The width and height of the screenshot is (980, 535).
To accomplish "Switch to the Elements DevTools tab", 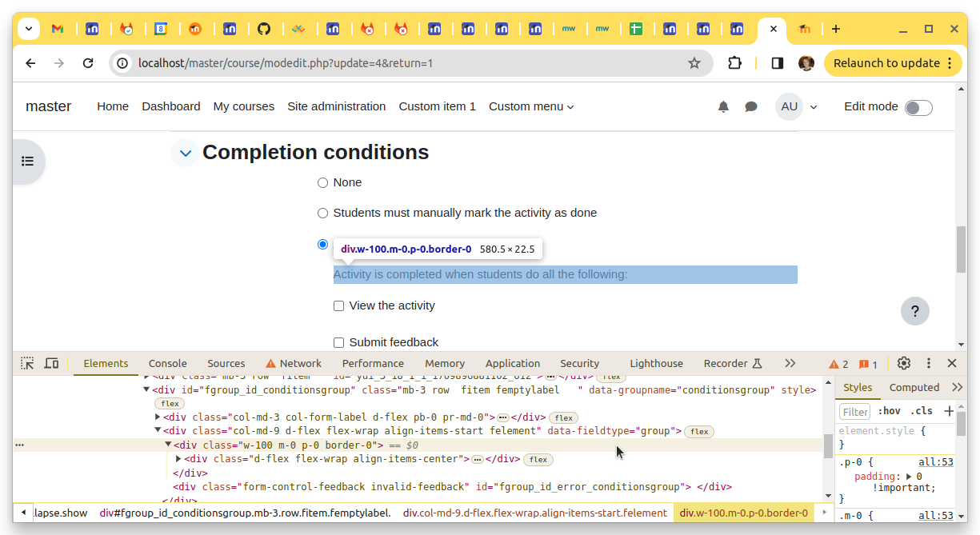I will tap(106, 363).
